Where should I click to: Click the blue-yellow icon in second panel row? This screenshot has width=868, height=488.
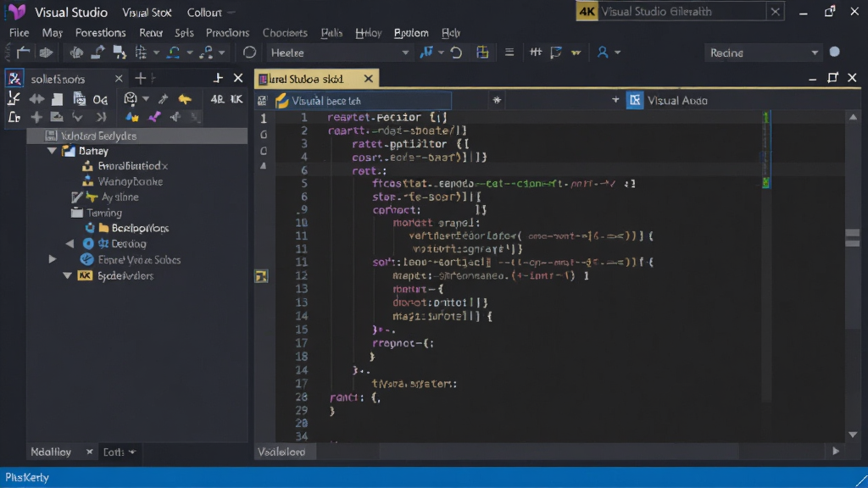coord(131,117)
